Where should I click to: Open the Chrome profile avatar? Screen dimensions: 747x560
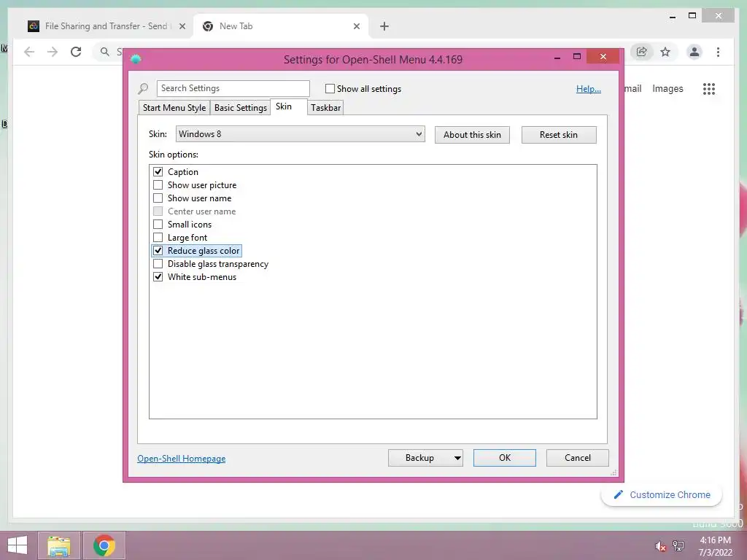pos(694,52)
